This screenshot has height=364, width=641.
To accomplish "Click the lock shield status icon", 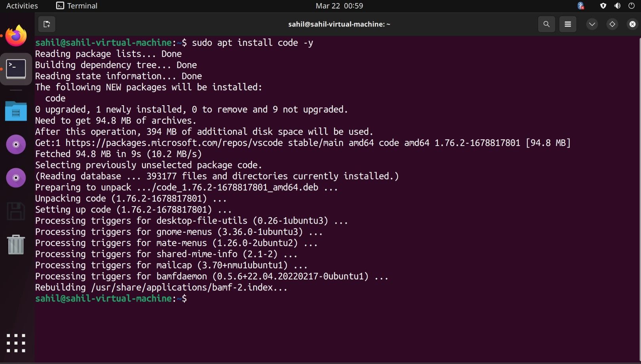I will (x=603, y=6).
